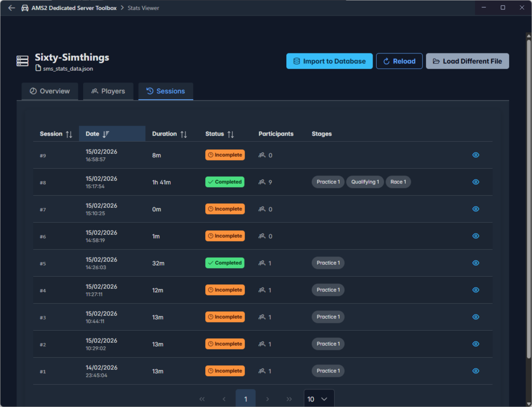Click the Qualifying 1 stage chip
The image size is (532, 407).
click(365, 182)
